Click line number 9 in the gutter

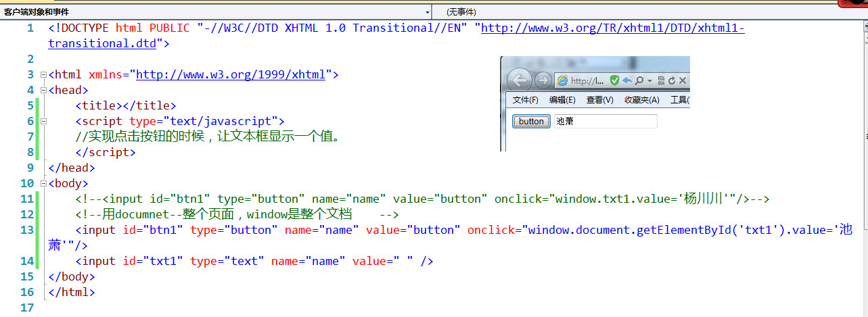click(x=30, y=168)
